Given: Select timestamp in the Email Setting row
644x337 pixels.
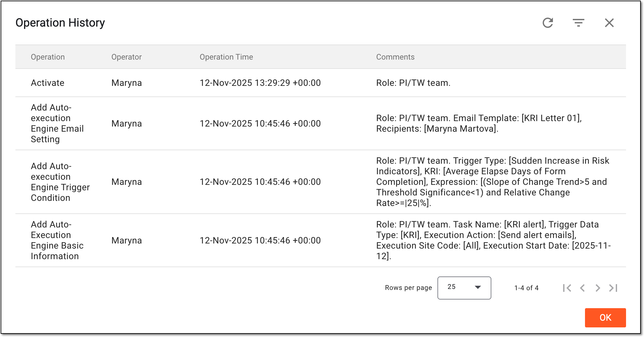Looking at the screenshot, I should coord(260,123).
